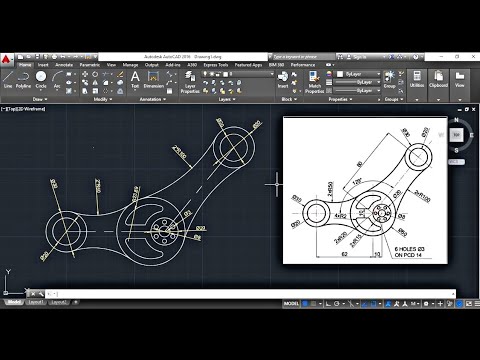The width and height of the screenshot is (480, 360).
Task: Select the Erase tool in Modify panel
Action: point(120,74)
